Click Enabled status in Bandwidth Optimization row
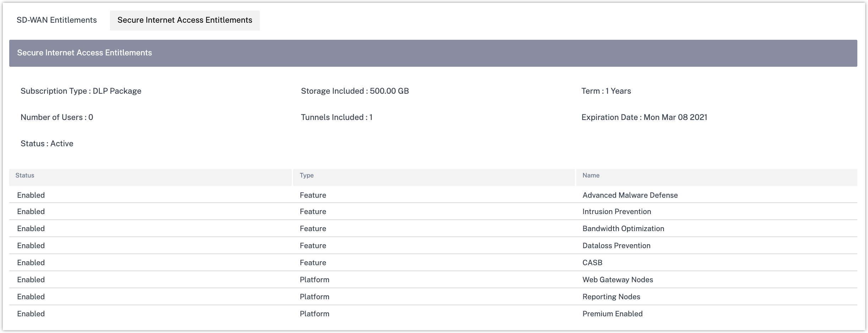Image resolution: width=868 pixels, height=333 pixels. pyautogui.click(x=31, y=229)
